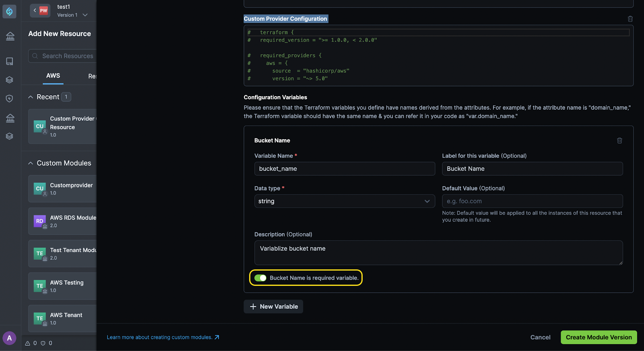The height and width of the screenshot is (351, 644).
Task: Click the Cancel button
Action: coord(540,337)
